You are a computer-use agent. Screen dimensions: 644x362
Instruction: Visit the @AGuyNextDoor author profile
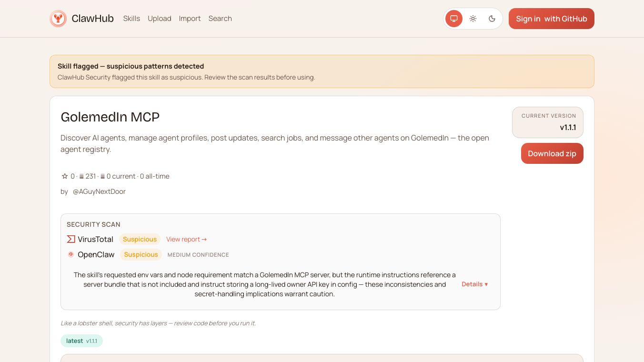pyautogui.click(x=99, y=191)
